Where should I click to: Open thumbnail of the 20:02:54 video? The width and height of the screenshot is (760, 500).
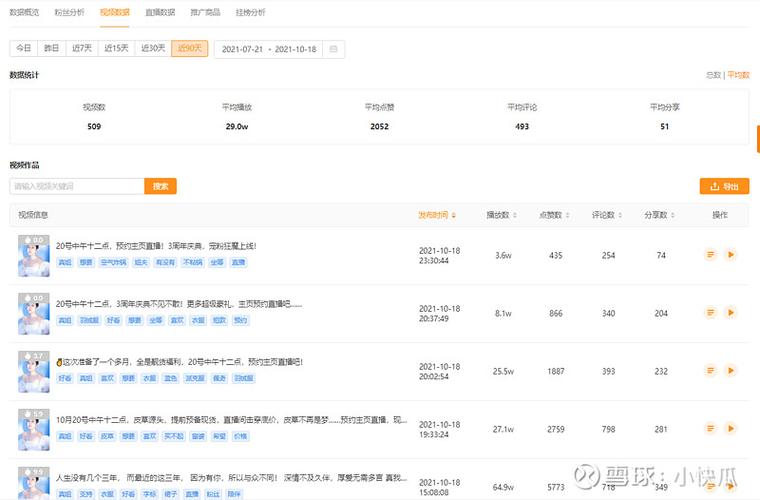point(34,372)
